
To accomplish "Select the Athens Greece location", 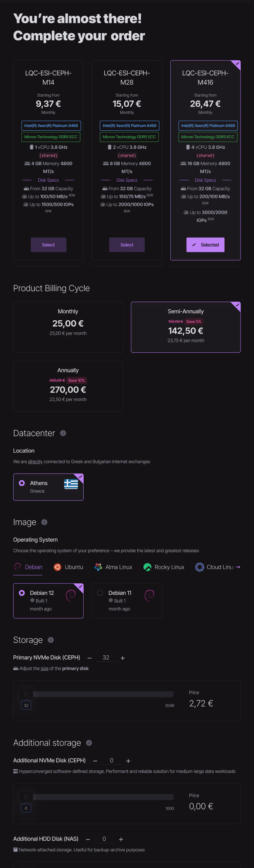I will [x=48, y=487].
